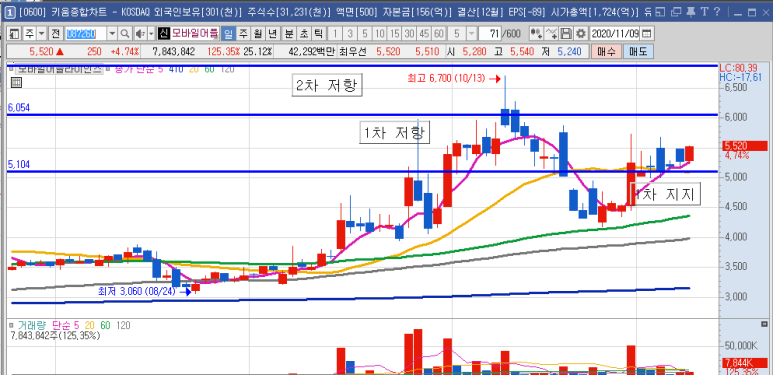
Task: Click the grid table icon on chart
Action: (x=16, y=82)
